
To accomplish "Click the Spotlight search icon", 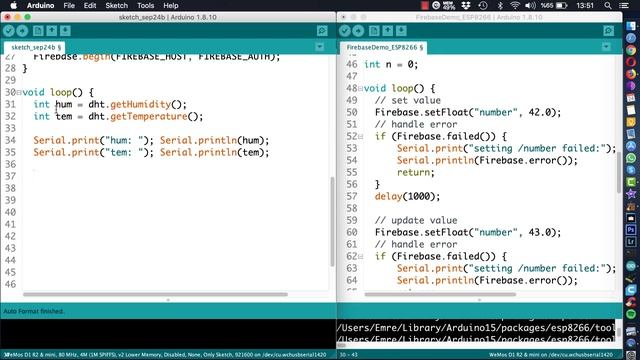I will (x=608, y=5).
